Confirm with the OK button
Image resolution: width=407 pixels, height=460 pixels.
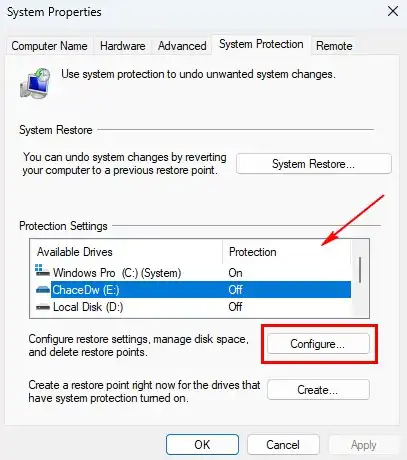(202, 444)
